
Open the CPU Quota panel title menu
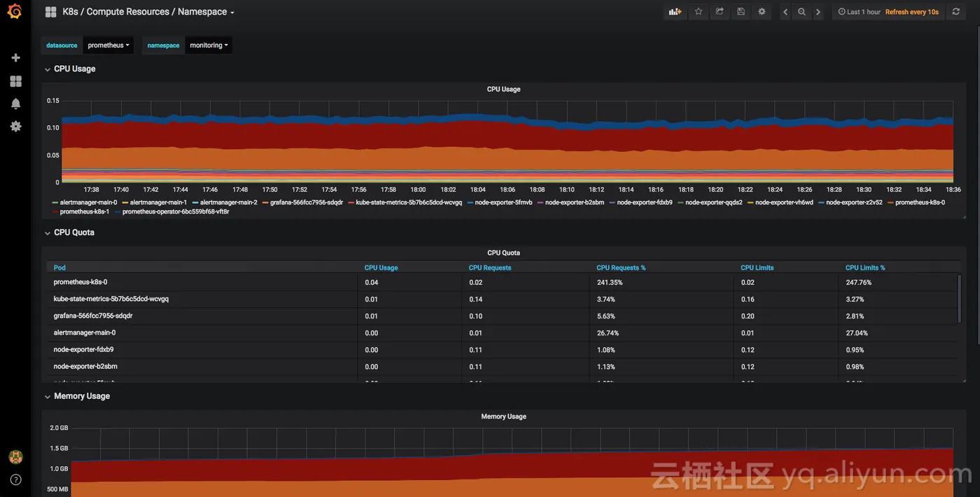pyautogui.click(x=503, y=253)
